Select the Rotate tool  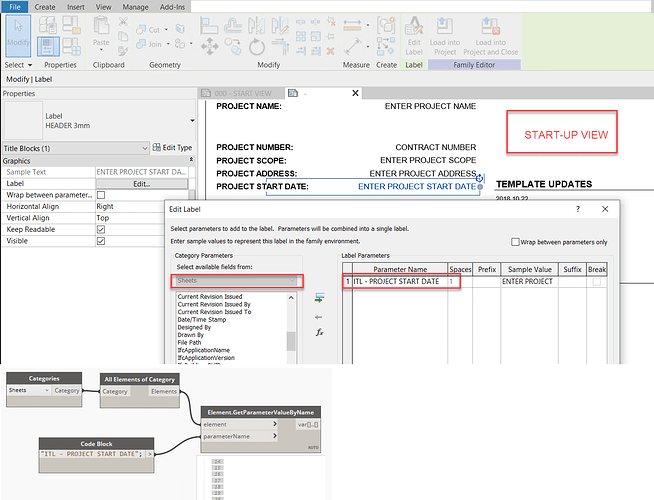(257, 47)
